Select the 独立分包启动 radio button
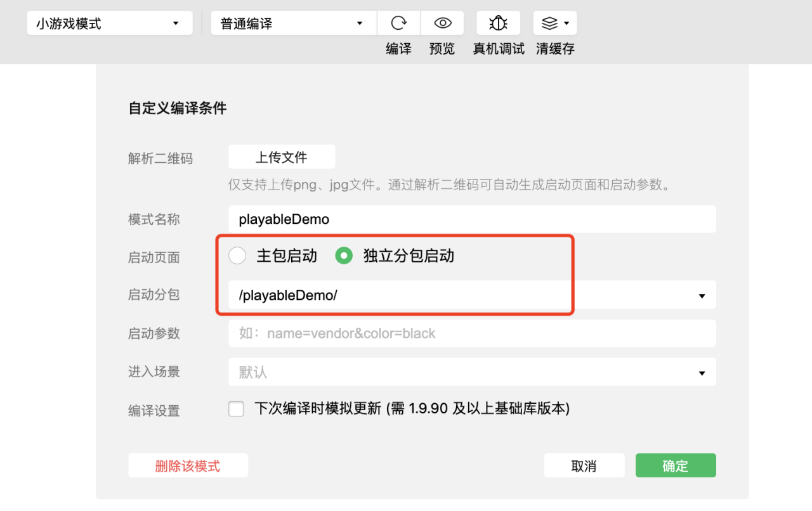 [x=344, y=256]
